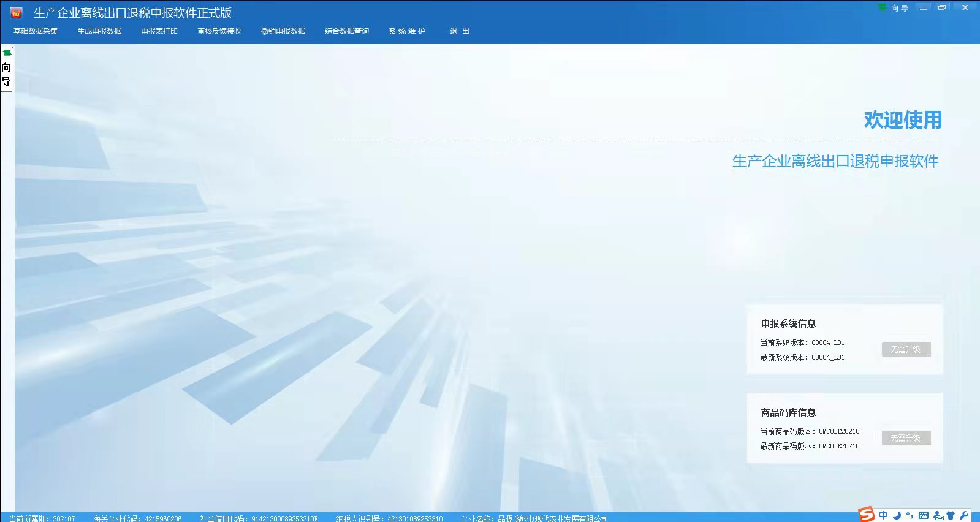Toggle Chinese 中 input mode
This screenshot has height=522, width=980.
pos(883,515)
